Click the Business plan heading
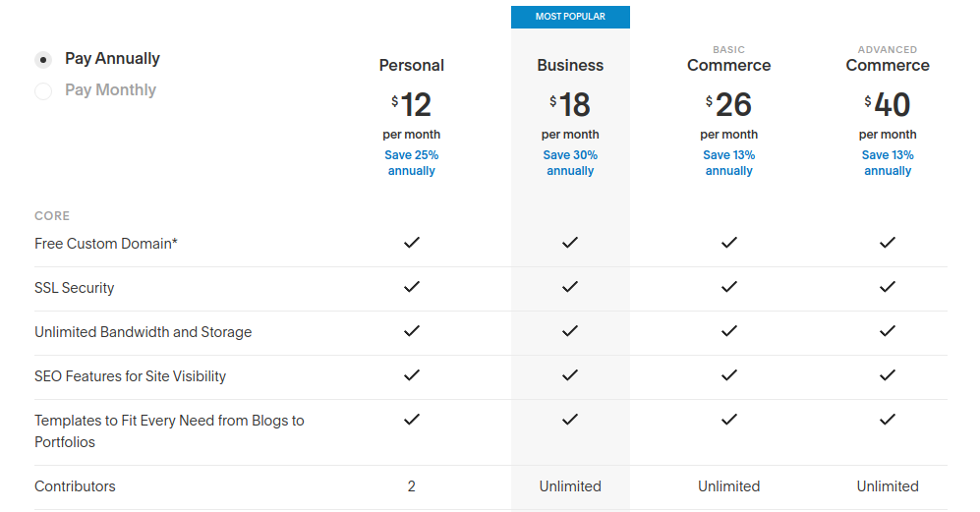This screenshot has width=980, height=512. pyautogui.click(x=570, y=66)
